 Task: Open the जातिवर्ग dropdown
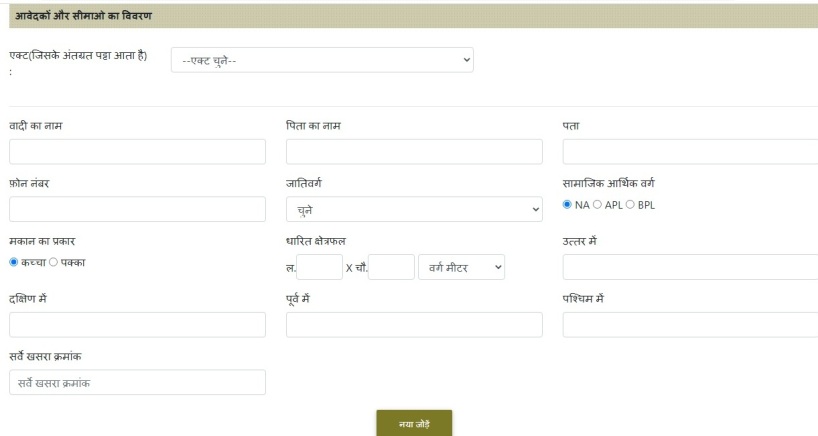pyautogui.click(x=414, y=209)
